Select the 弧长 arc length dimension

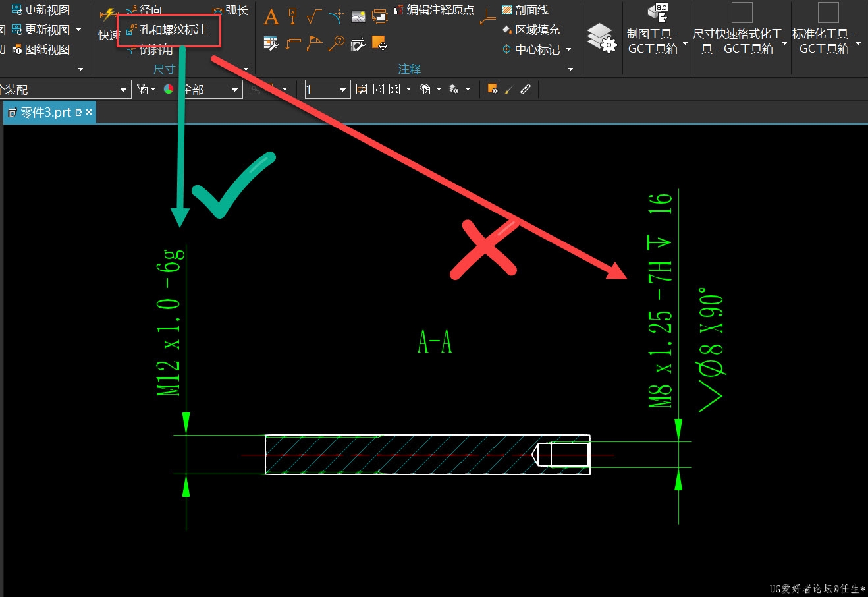click(231, 10)
